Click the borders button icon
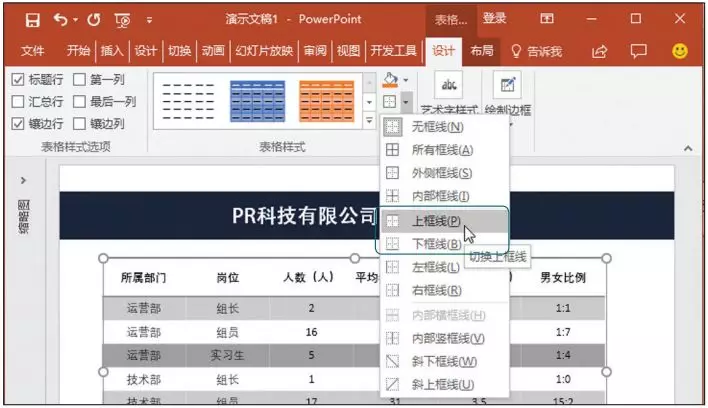 coord(390,102)
